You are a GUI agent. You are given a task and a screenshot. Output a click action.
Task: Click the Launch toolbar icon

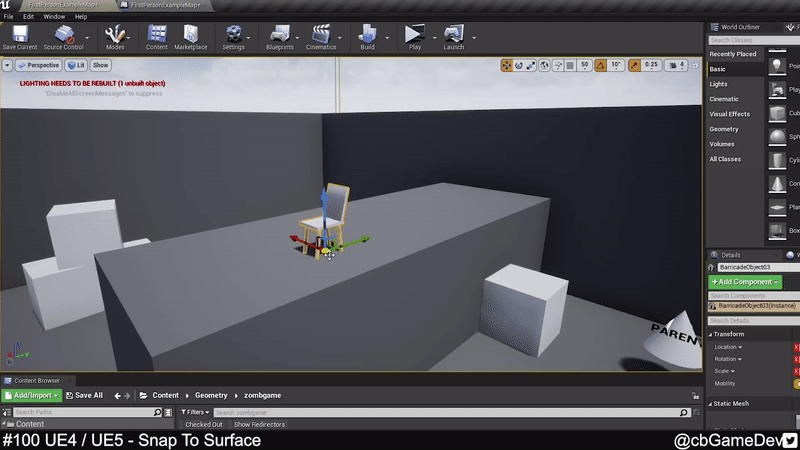click(x=454, y=37)
